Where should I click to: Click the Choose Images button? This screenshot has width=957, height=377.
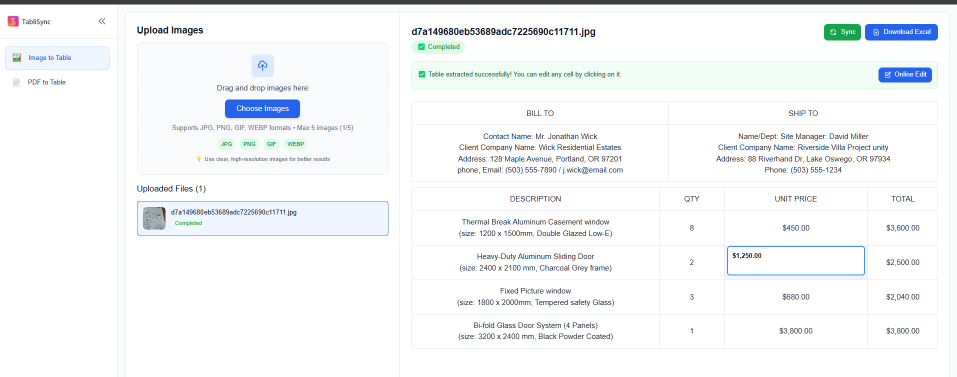click(262, 109)
